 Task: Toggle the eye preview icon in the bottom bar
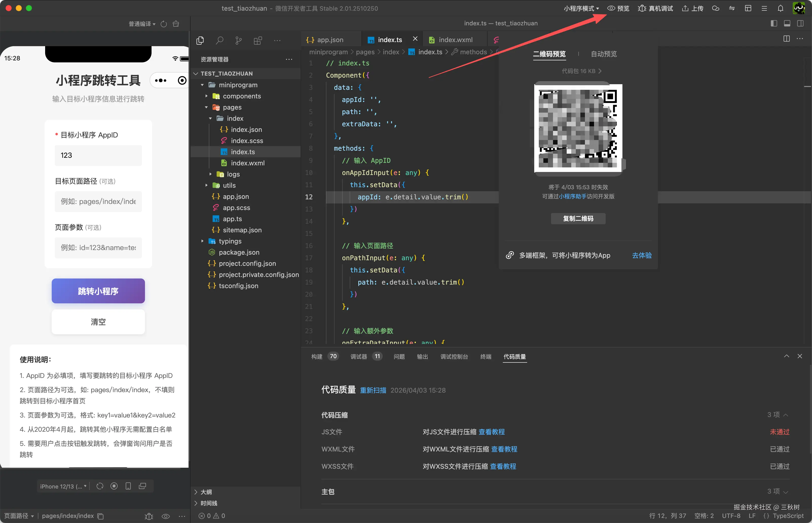tap(165, 516)
